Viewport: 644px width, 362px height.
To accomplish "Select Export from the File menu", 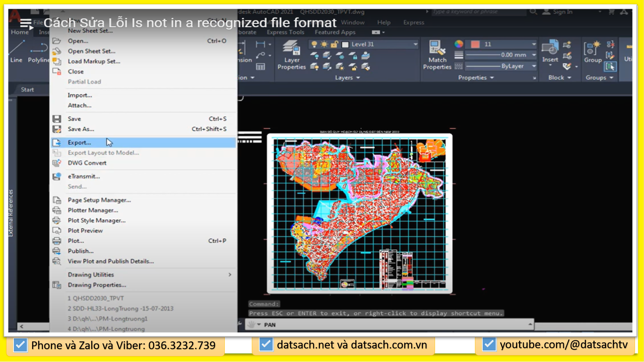I will point(79,142).
